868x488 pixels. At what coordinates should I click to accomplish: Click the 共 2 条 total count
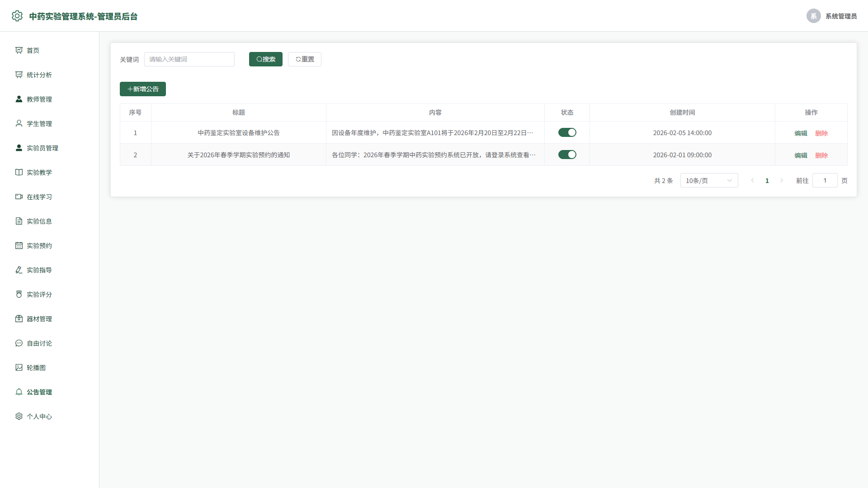(663, 181)
